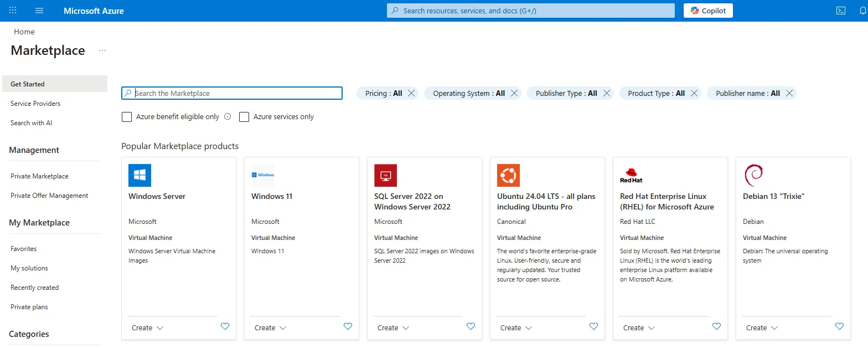Favorite Windows Server with heart icon
868x348 pixels.
click(x=225, y=326)
